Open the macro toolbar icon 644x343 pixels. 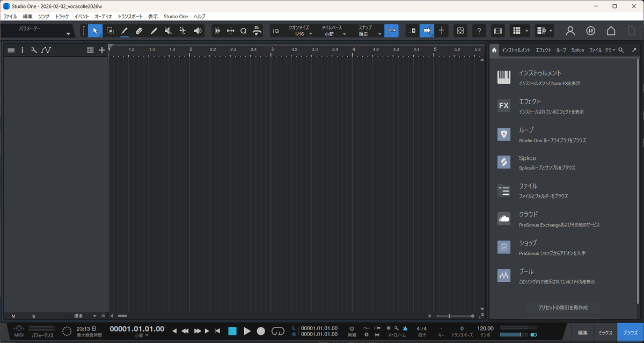tap(257, 31)
